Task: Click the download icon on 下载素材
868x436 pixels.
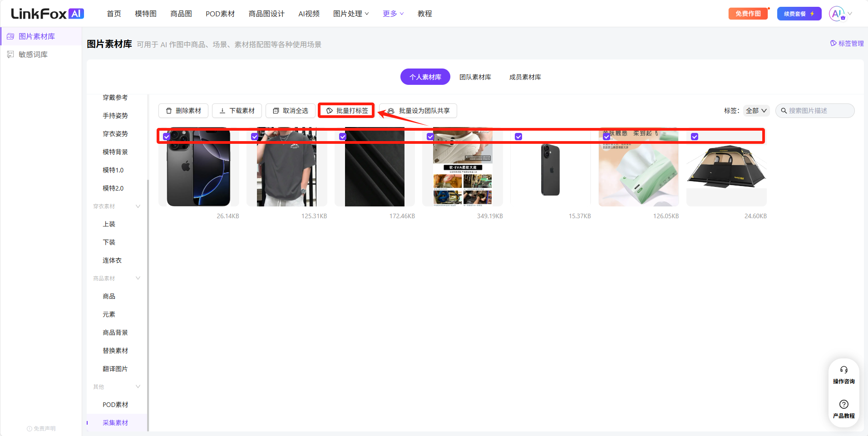Action: [222, 111]
